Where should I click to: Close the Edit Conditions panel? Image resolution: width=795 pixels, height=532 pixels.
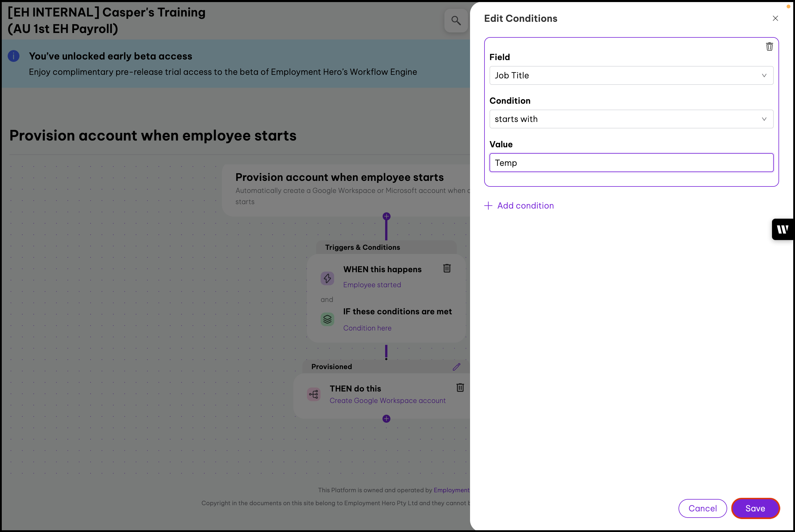pos(775,18)
